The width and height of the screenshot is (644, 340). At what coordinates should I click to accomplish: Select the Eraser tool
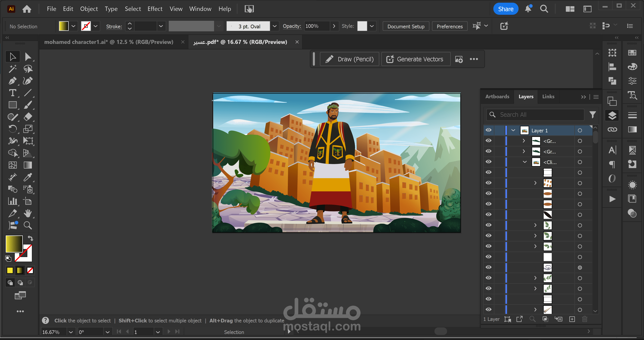click(28, 117)
